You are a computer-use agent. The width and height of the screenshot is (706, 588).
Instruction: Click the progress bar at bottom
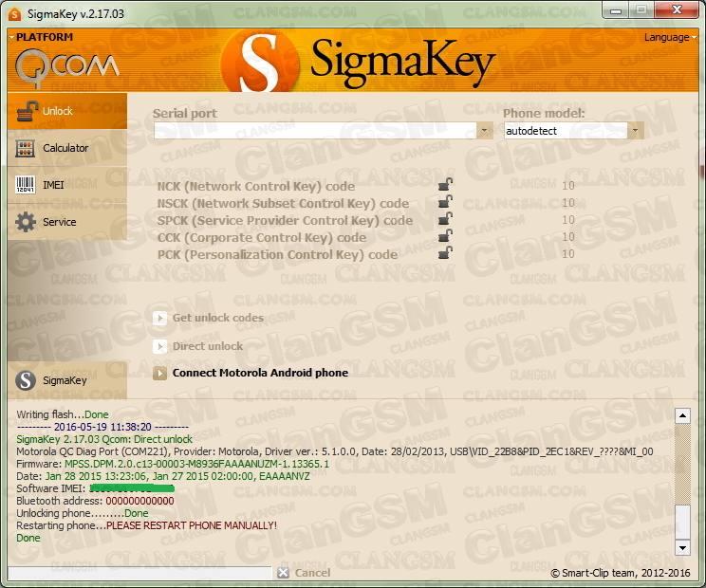139,573
